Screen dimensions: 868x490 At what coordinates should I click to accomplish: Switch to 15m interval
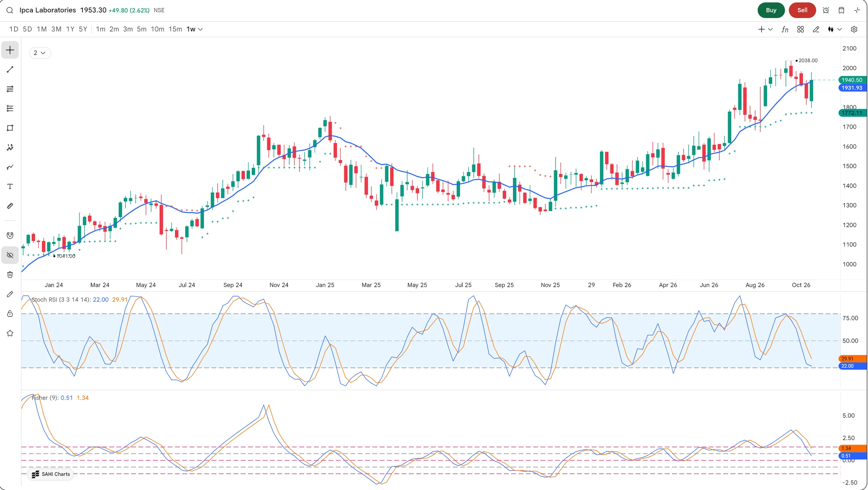(175, 29)
